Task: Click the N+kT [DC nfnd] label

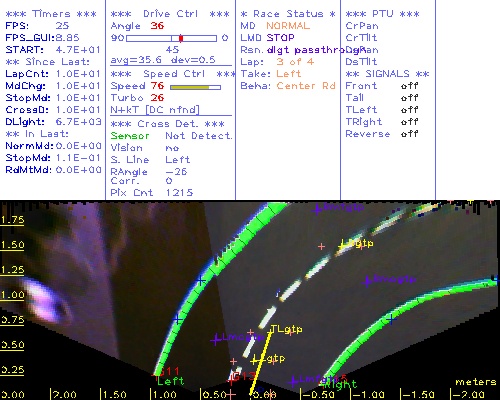Action: 155,110
